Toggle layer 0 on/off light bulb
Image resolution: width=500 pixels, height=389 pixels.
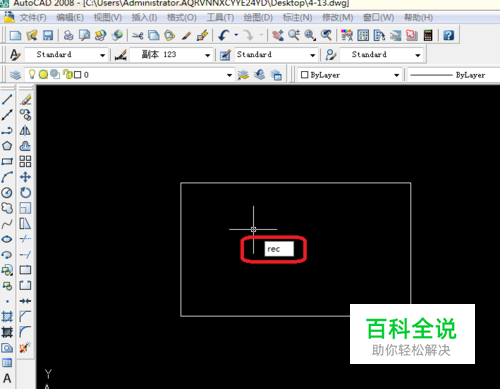[x=32, y=74]
